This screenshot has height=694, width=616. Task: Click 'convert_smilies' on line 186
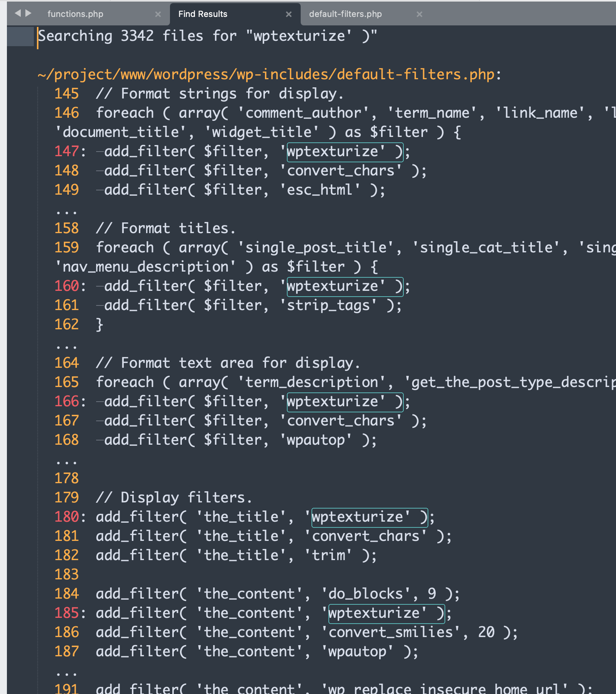pos(391,632)
